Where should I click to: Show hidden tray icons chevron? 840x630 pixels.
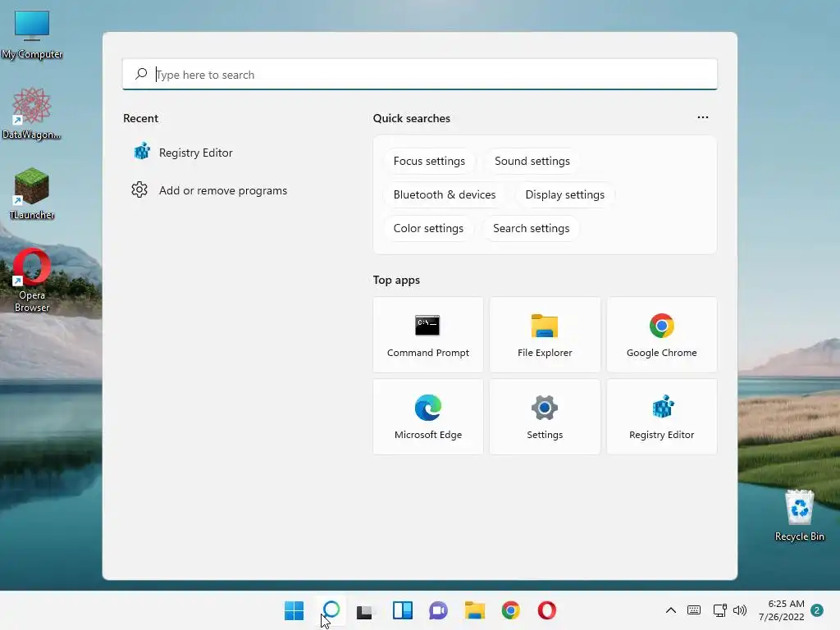tap(671, 609)
